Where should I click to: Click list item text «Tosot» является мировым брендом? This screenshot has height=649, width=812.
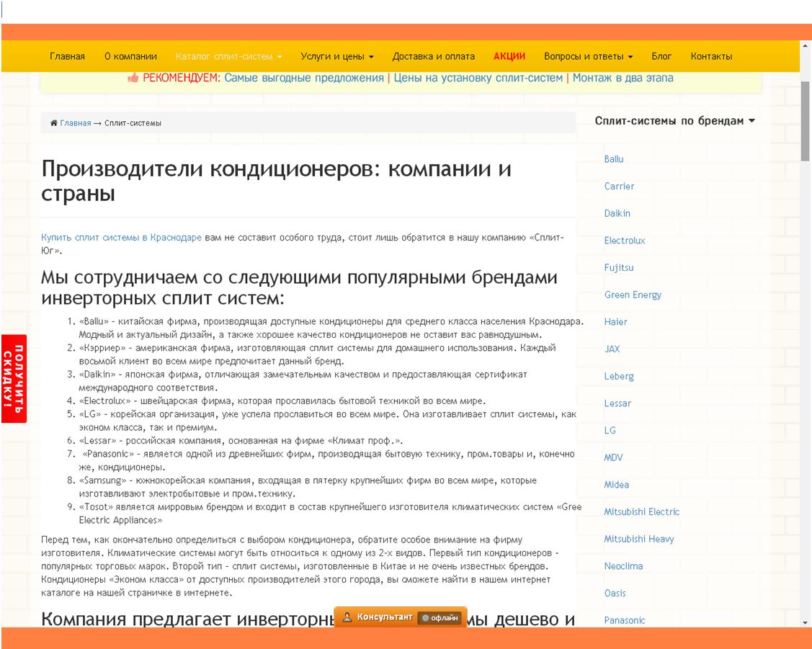tap(330, 514)
